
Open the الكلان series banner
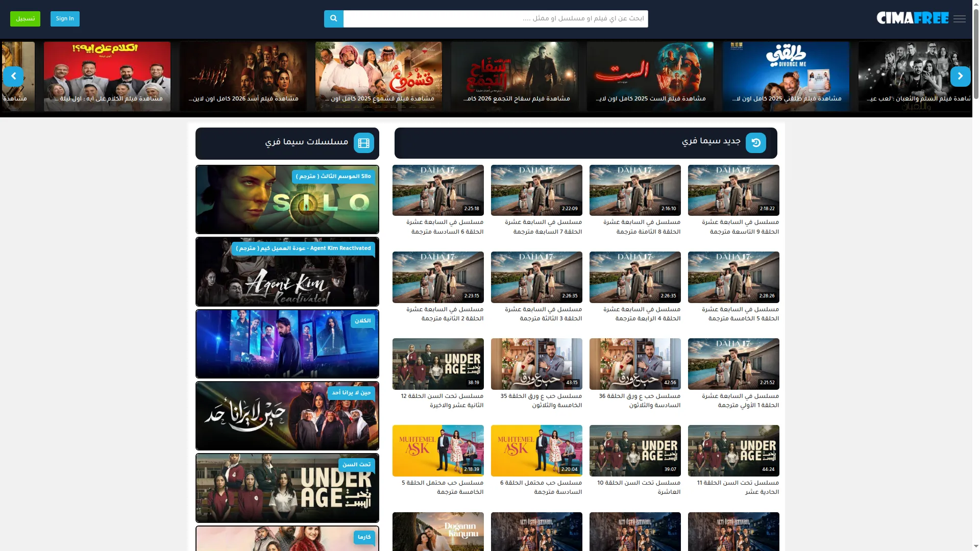pyautogui.click(x=287, y=344)
